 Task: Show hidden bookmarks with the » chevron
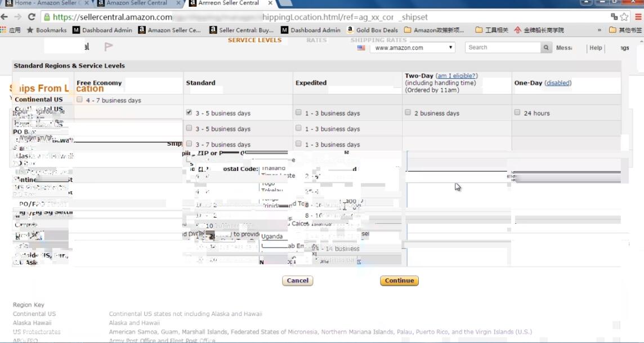tap(599, 30)
